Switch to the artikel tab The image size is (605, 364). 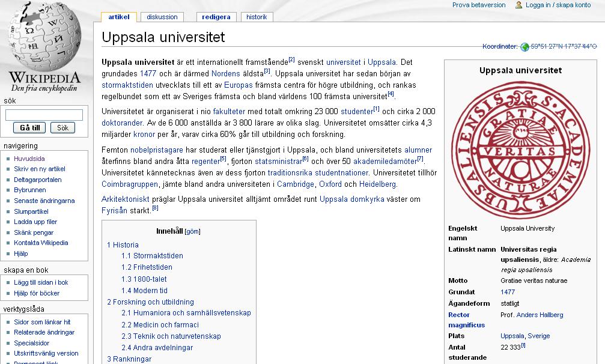tap(119, 17)
